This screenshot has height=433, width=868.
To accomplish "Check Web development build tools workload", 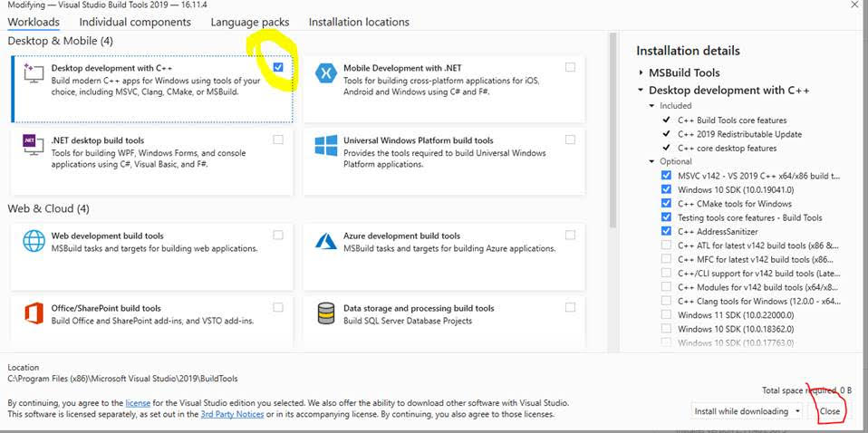I will 278,235.
